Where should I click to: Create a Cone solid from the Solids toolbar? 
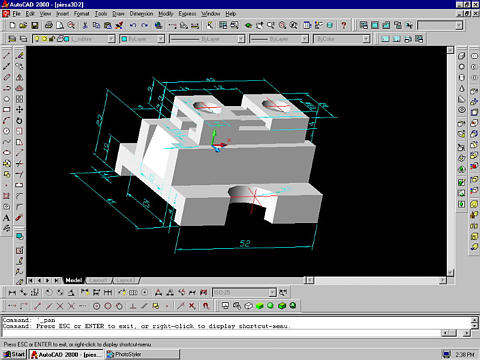462,88
